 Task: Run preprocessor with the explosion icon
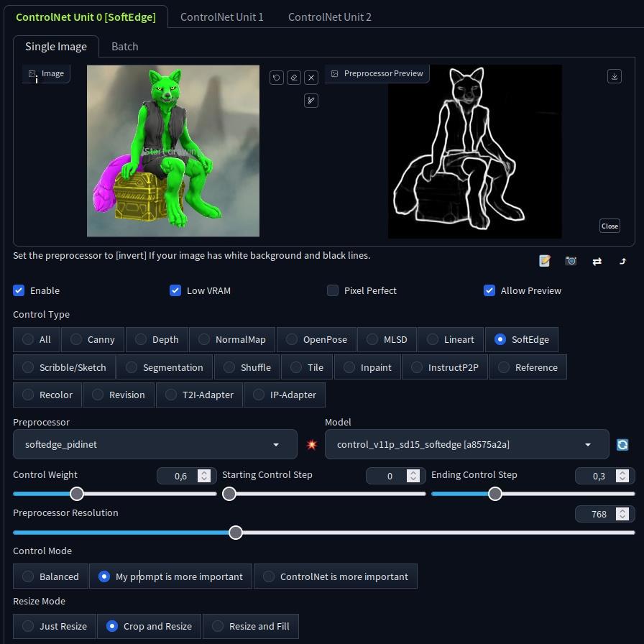pyautogui.click(x=311, y=445)
